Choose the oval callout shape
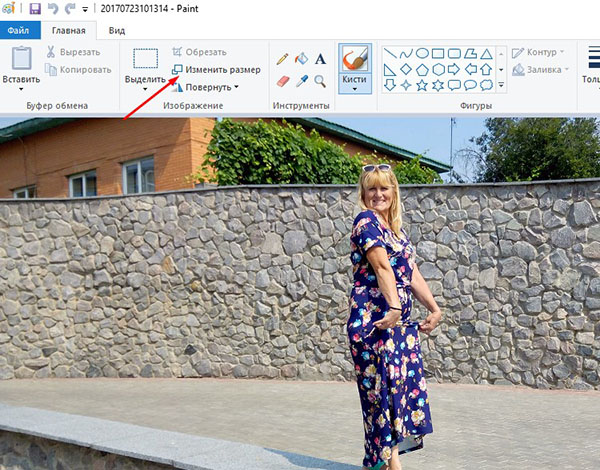Viewport: 600px width, 470px height. tap(470, 85)
